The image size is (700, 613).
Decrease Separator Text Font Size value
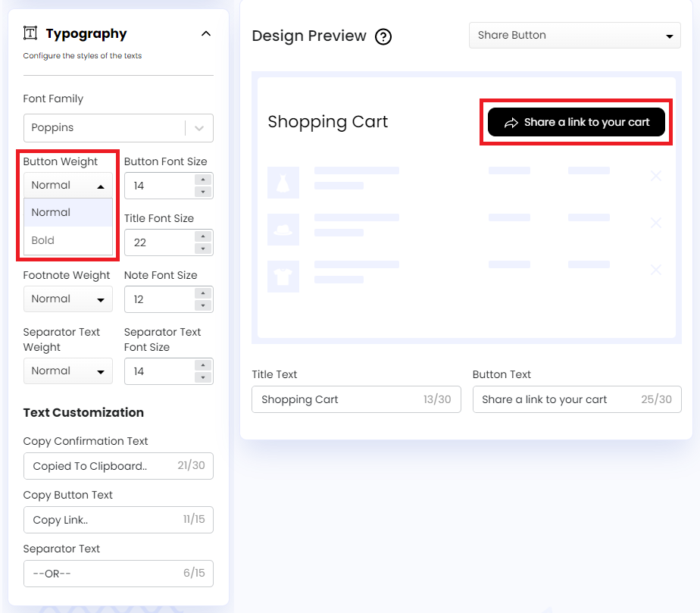coord(203,378)
